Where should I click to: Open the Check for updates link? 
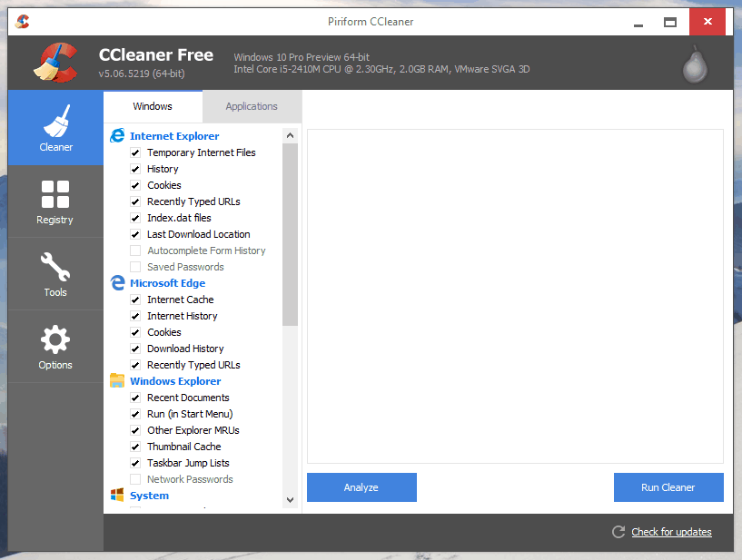click(x=671, y=532)
